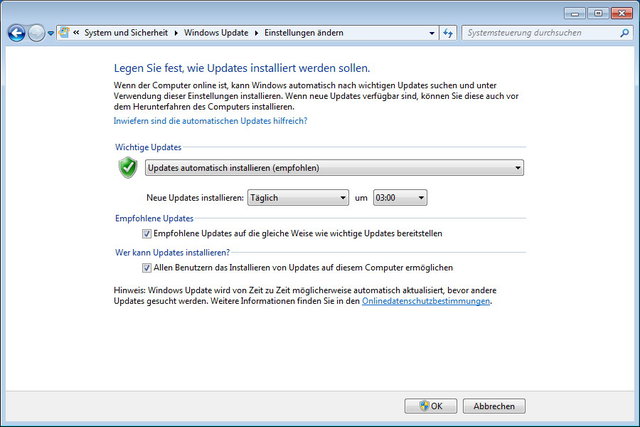
Task: Open Onlinedatenschutzbestimmungen link
Action: [x=426, y=301]
